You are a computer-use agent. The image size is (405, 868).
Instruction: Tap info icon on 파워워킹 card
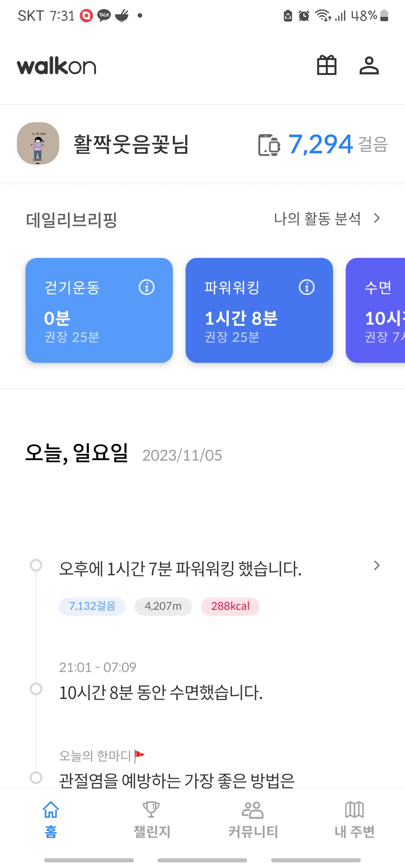(x=307, y=287)
